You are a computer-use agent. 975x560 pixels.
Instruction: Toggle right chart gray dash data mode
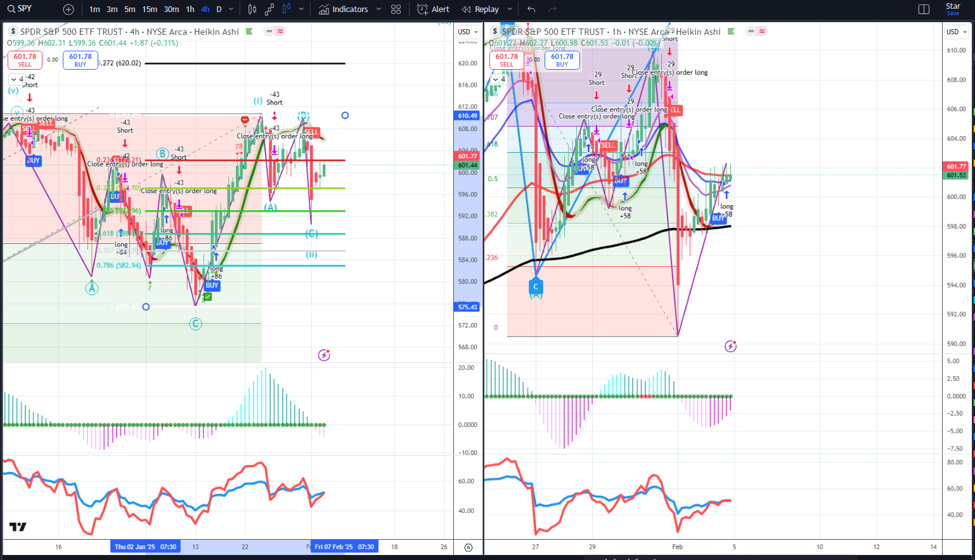coord(751,31)
